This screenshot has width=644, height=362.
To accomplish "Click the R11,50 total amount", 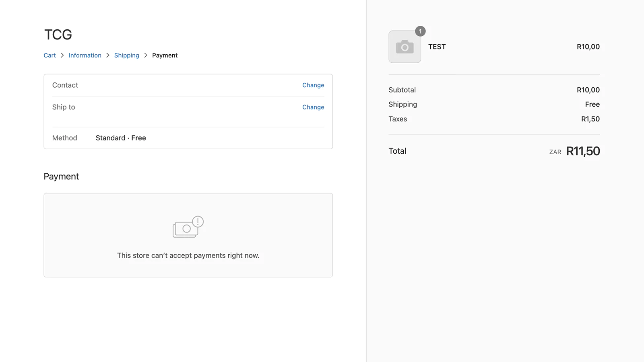I will pos(583,151).
